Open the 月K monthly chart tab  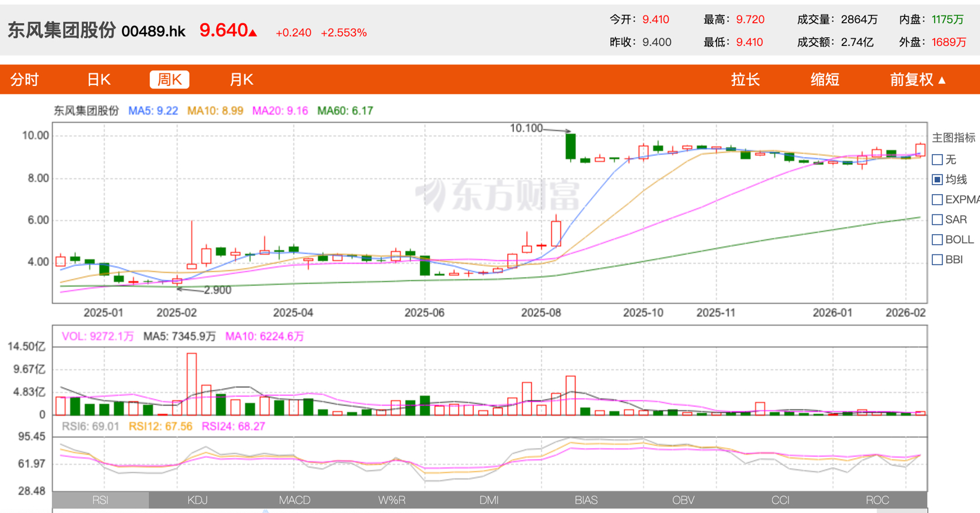241,79
